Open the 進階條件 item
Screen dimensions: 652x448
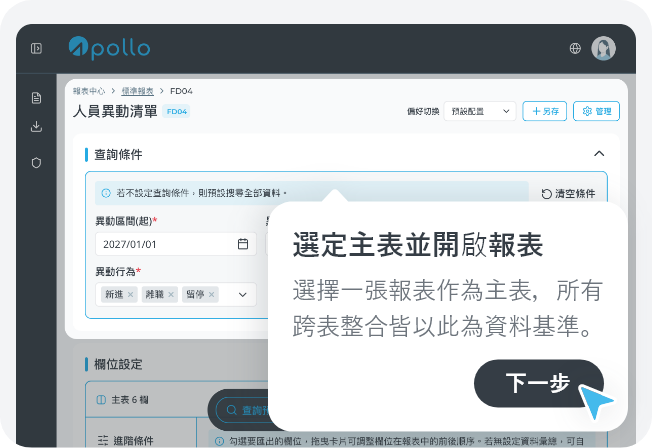point(126,441)
